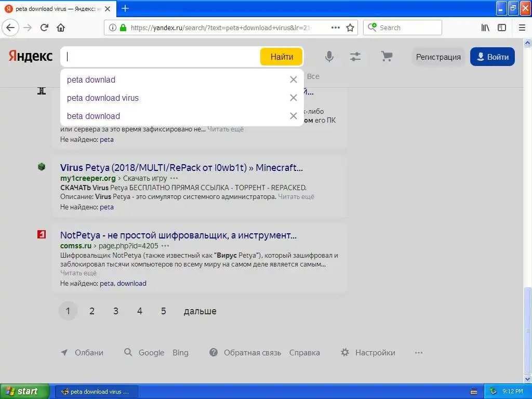Remove 'peta downlad' suggestion with its X
532x399 pixels.
pyautogui.click(x=294, y=79)
